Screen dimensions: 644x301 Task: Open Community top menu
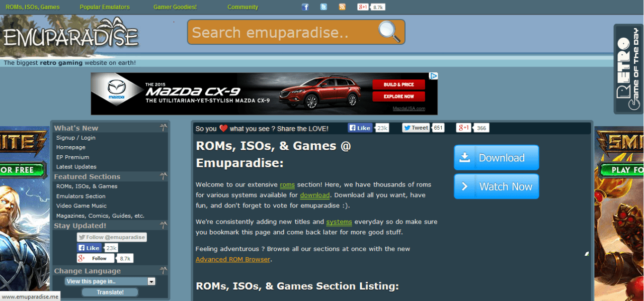pos(243,7)
